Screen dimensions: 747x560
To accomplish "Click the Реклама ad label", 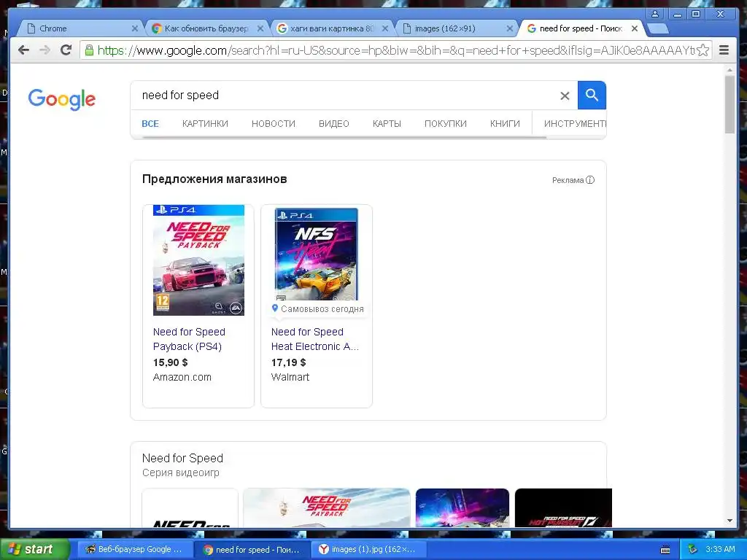I will coord(568,180).
